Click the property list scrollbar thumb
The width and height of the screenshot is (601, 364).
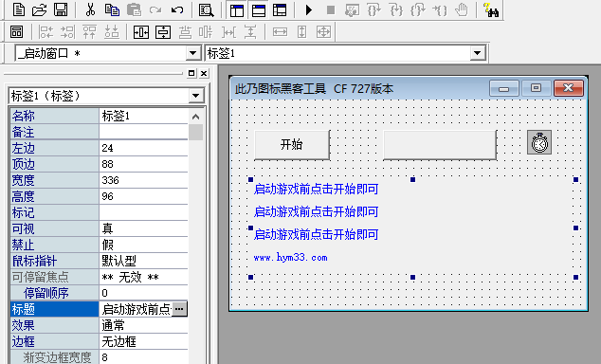click(196, 132)
